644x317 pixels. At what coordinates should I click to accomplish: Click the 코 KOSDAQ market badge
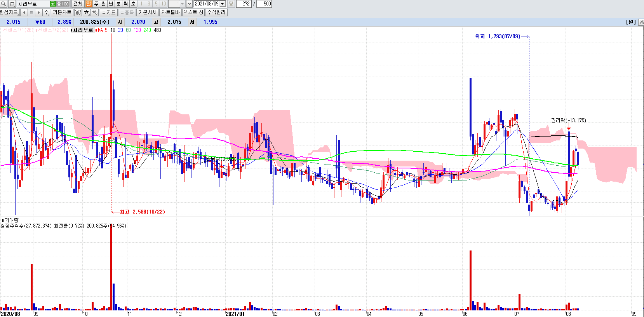(x=53, y=4)
